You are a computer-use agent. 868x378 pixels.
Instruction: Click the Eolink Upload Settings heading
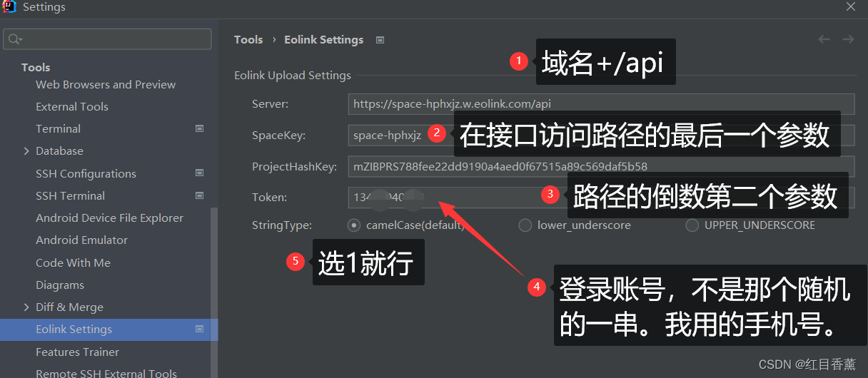pyautogui.click(x=293, y=75)
